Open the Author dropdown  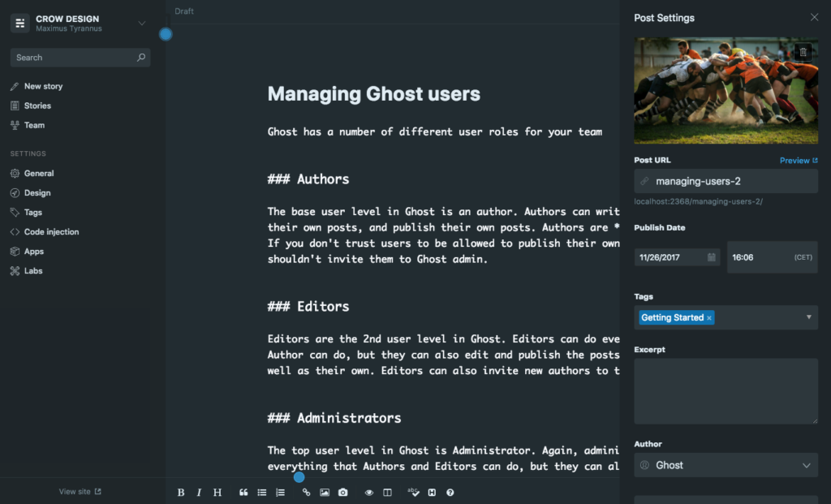click(x=725, y=465)
